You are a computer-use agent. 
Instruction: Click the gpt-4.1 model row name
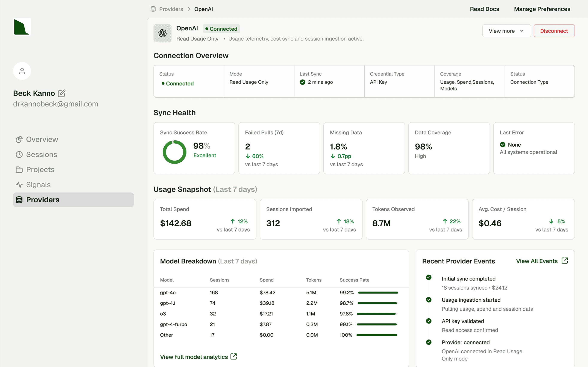point(168,303)
